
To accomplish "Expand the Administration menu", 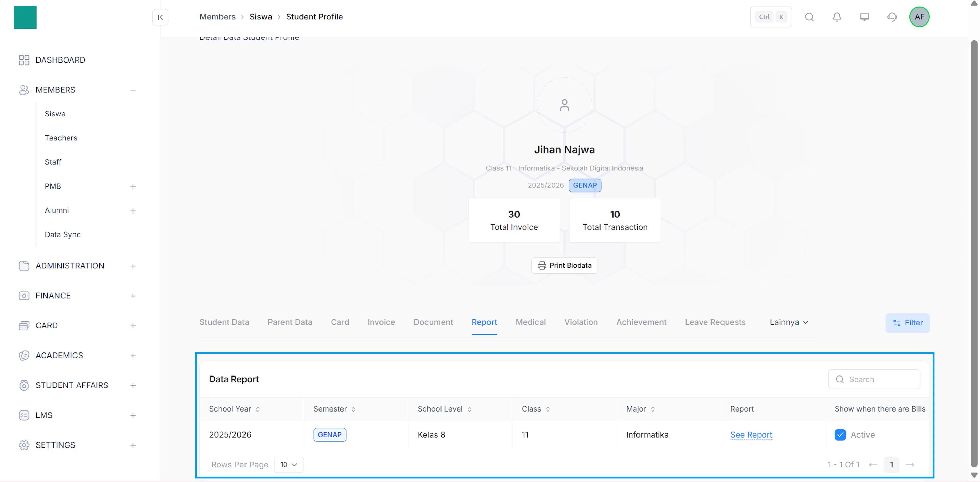I will 133,266.
